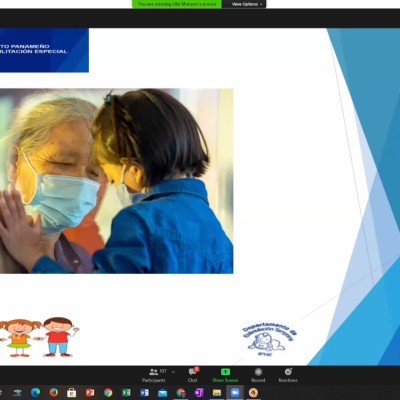Click the green Share Screen button
Viewport: 400px width, 400px height.
tap(225, 375)
